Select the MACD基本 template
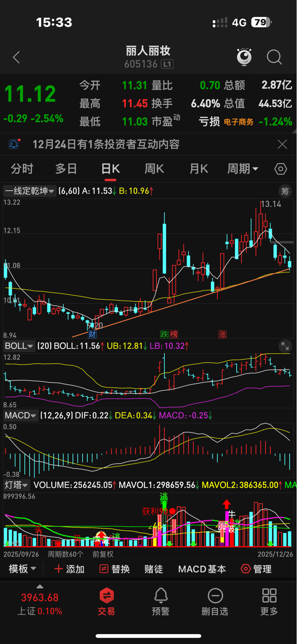The height and width of the screenshot is (644, 297). [202, 569]
